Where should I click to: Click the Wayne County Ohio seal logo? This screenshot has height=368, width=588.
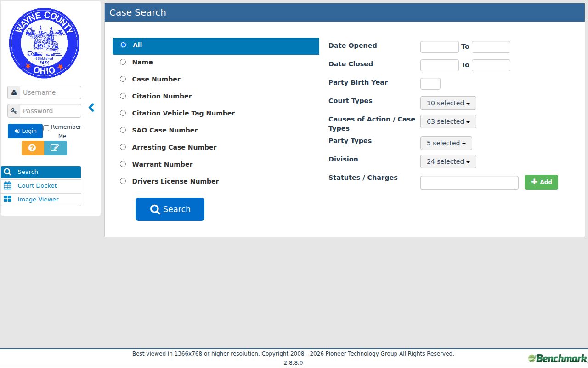click(44, 43)
